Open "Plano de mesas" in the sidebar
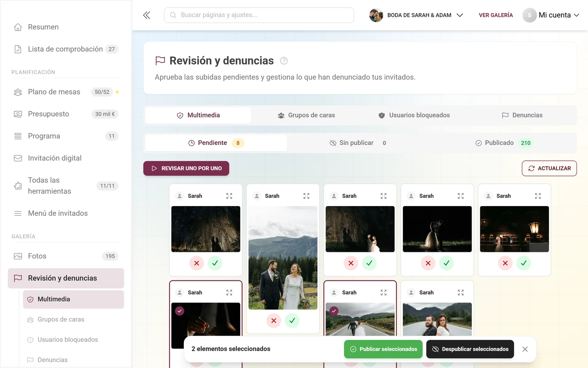 click(x=66, y=92)
